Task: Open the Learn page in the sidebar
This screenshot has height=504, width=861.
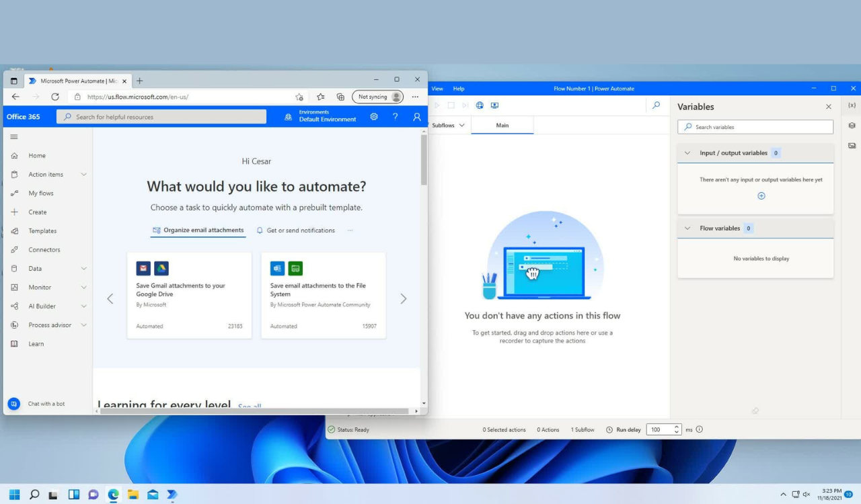Action: (36, 343)
